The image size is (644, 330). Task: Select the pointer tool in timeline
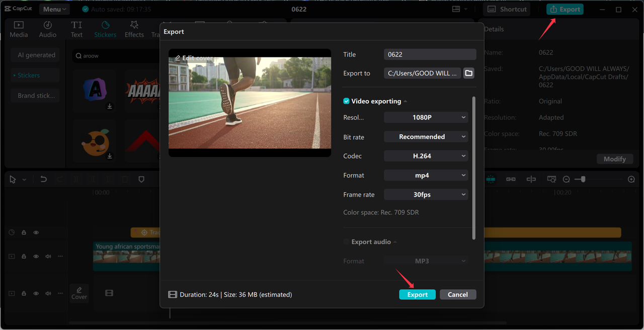click(13, 180)
